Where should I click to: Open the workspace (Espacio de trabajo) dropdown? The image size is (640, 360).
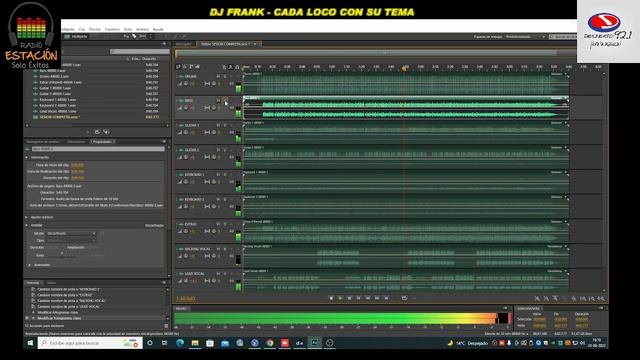(525, 37)
